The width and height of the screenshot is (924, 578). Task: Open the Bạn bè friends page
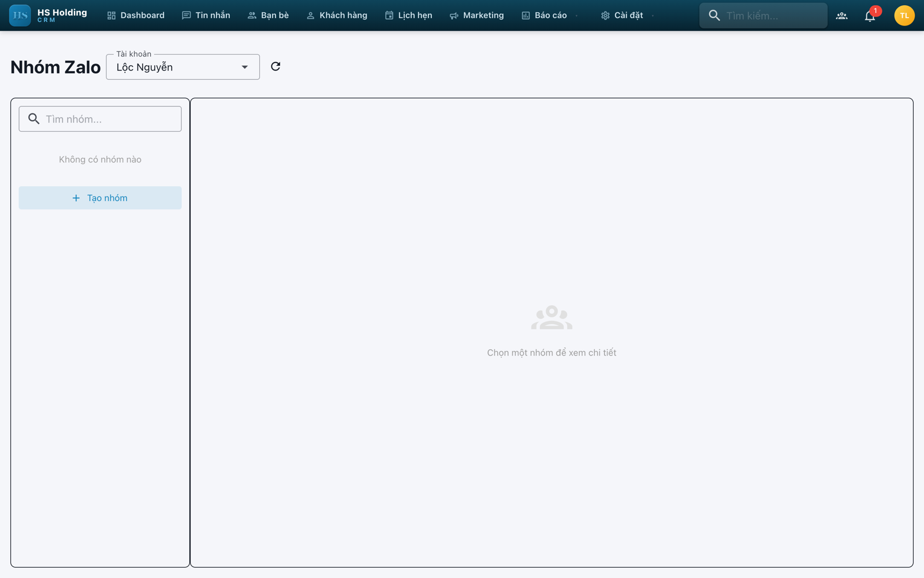(x=268, y=16)
